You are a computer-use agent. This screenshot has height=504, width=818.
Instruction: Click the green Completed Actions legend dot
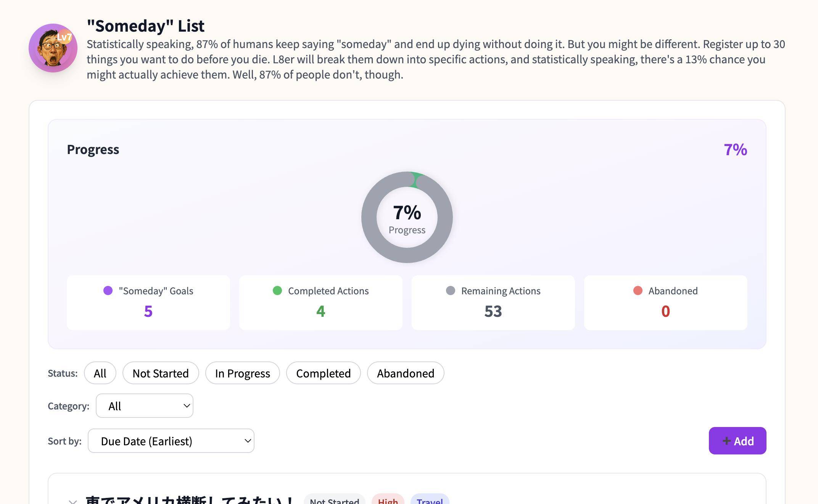(x=277, y=290)
